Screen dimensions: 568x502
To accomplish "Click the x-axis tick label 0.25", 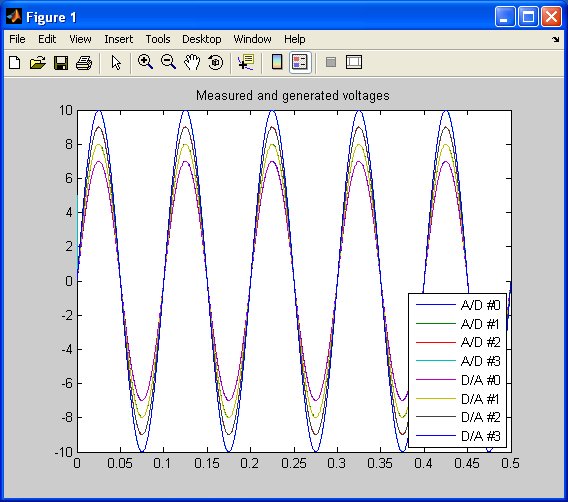I will [x=294, y=463].
